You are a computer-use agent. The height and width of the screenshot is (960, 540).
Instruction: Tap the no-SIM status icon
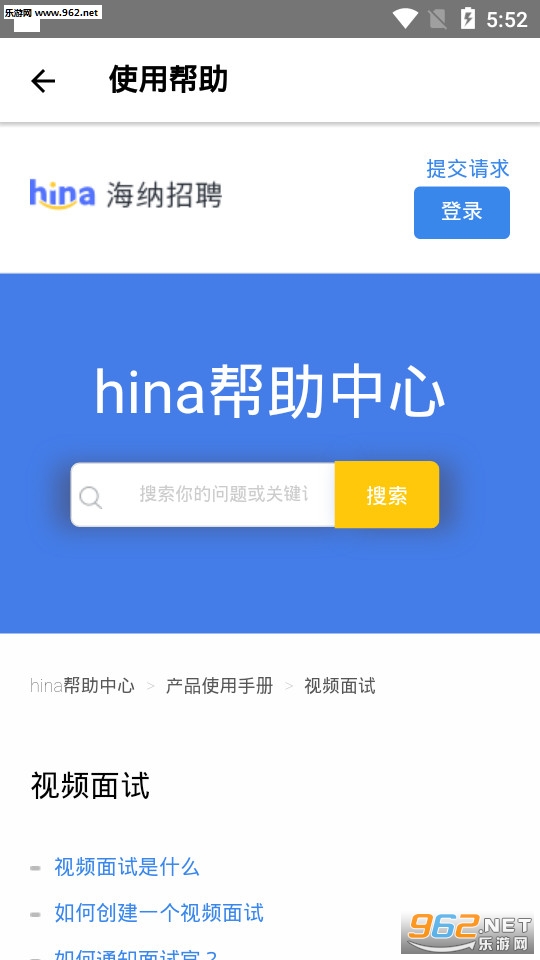tap(437, 18)
